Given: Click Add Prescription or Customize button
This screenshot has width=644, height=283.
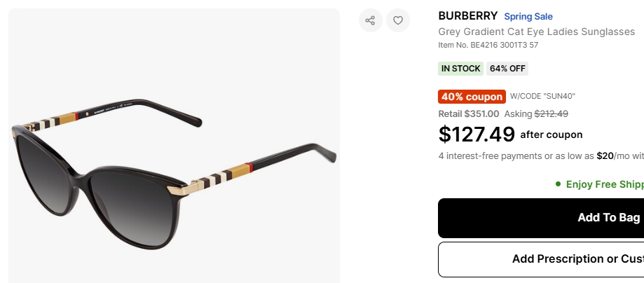Looking at the screenshot, I should tap(541, 259).
